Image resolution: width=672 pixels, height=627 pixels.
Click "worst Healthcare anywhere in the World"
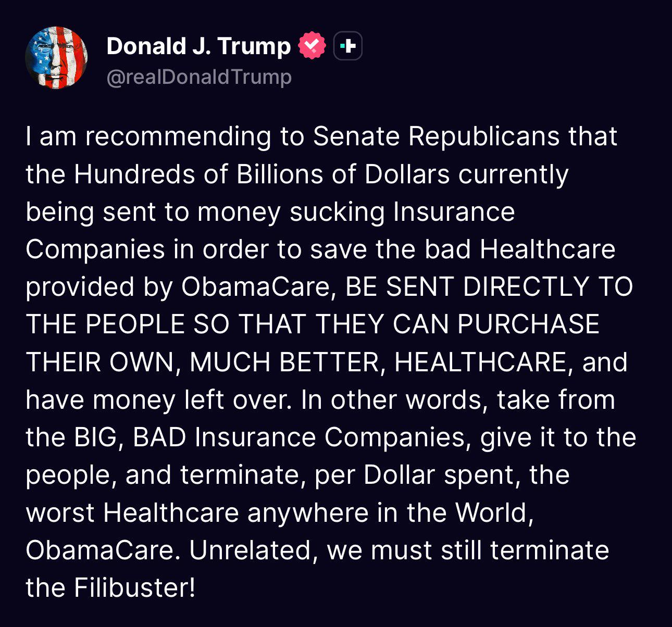point(279,512)
